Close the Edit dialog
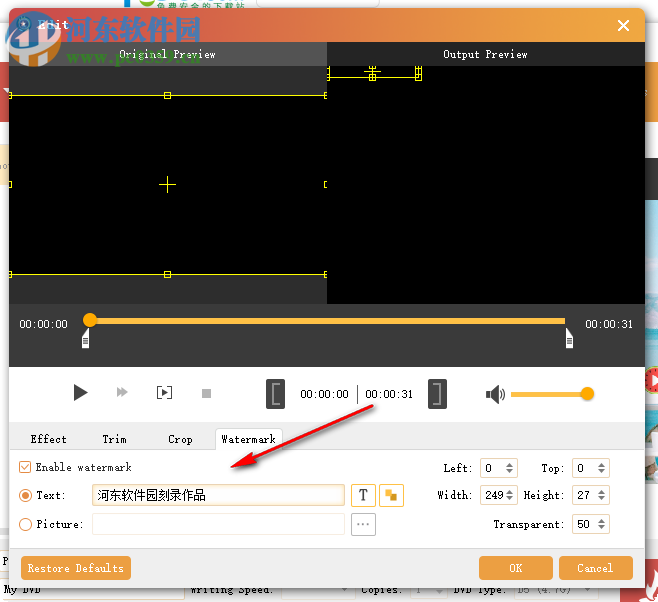The image size is (658, 602). click(623, 26)
